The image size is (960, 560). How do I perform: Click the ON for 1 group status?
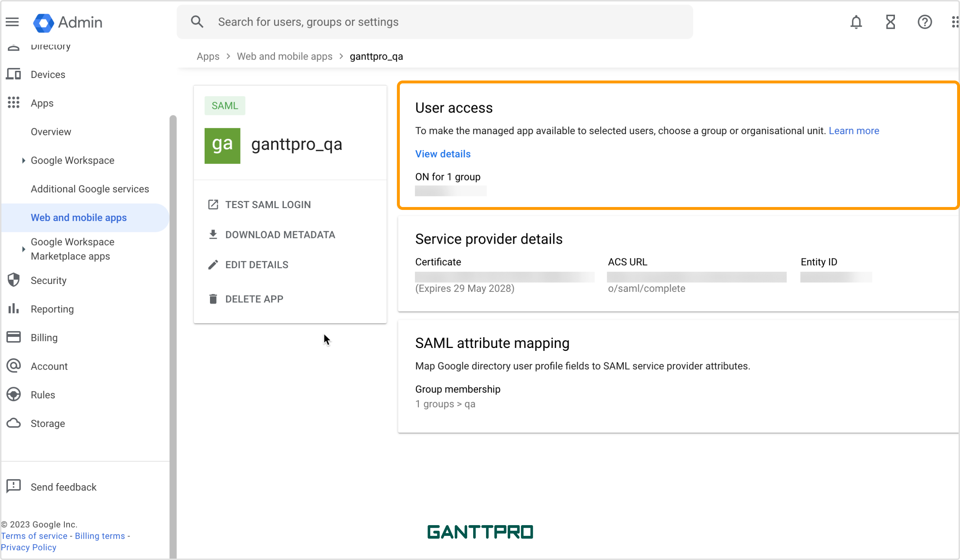point(448,177)
